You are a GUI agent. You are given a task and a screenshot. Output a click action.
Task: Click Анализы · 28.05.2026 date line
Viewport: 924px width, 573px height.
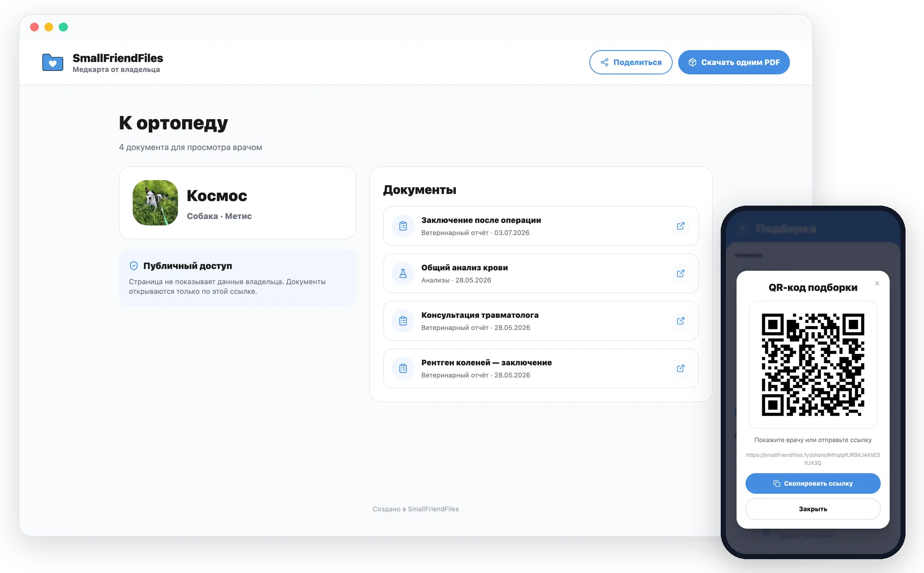click(456, 280)
